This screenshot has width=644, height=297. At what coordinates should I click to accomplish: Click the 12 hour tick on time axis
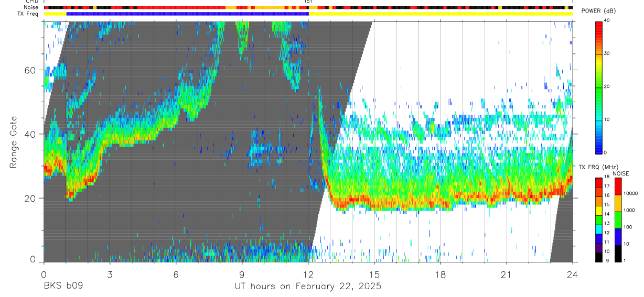(x=308, y=274)
